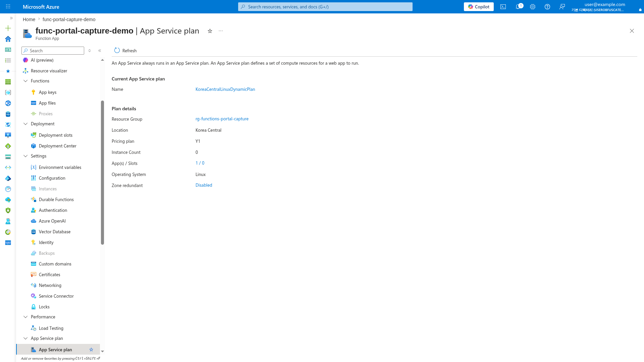Viewport: 644px width, 362px height.
Task: Open the Azure portal waffle menu
Action: [x=8, y=7]
